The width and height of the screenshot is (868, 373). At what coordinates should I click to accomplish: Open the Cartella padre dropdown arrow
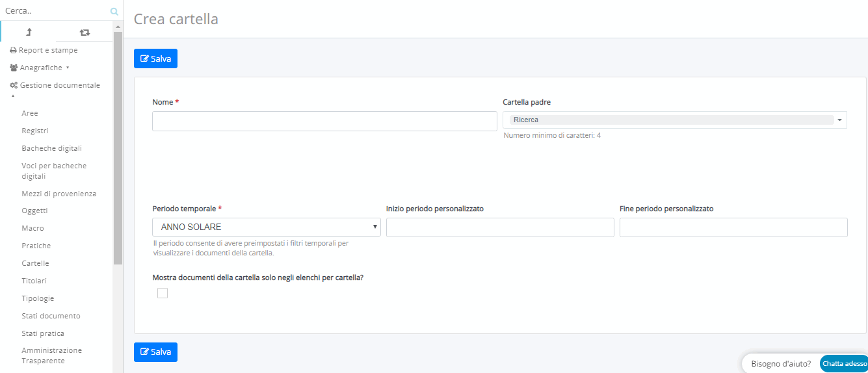click(839, 120)
